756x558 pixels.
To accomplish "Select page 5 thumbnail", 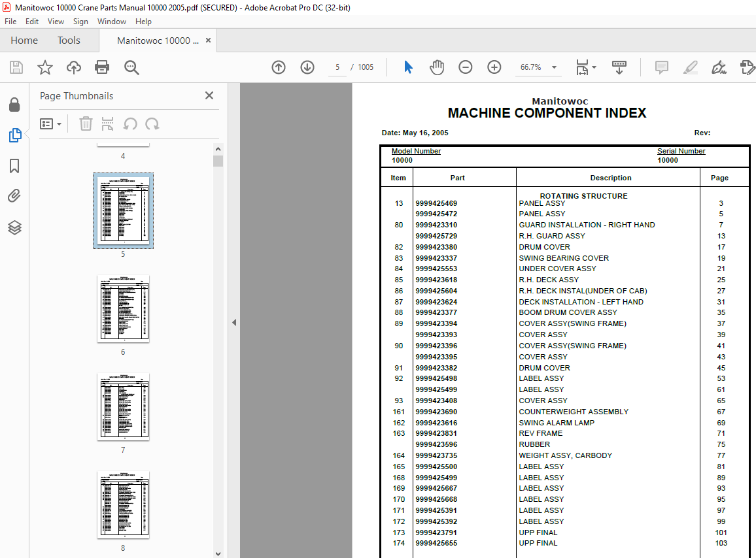I will (x=123, y=210).
